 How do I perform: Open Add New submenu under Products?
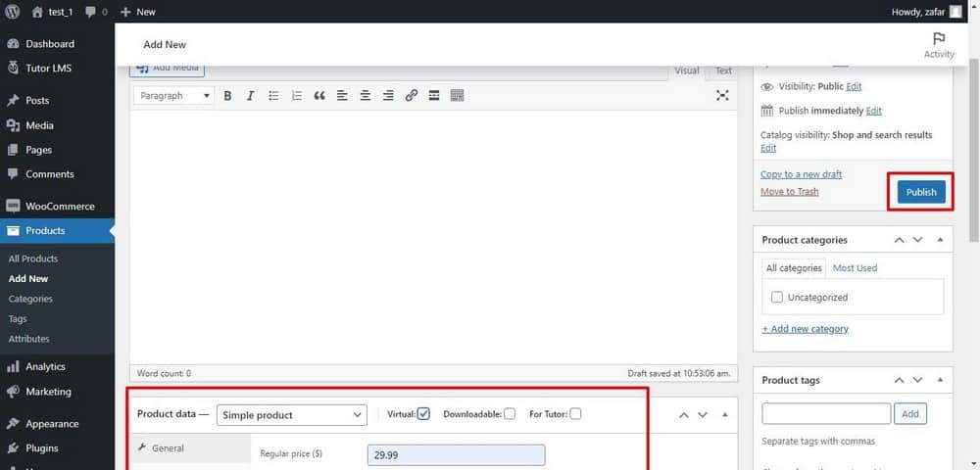[x=28, y=278]
